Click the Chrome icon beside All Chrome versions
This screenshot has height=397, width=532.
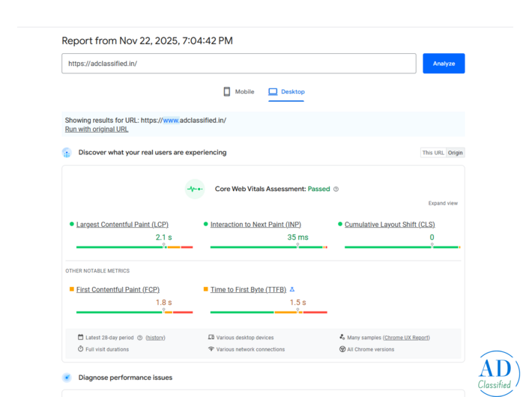click(342, 349)
